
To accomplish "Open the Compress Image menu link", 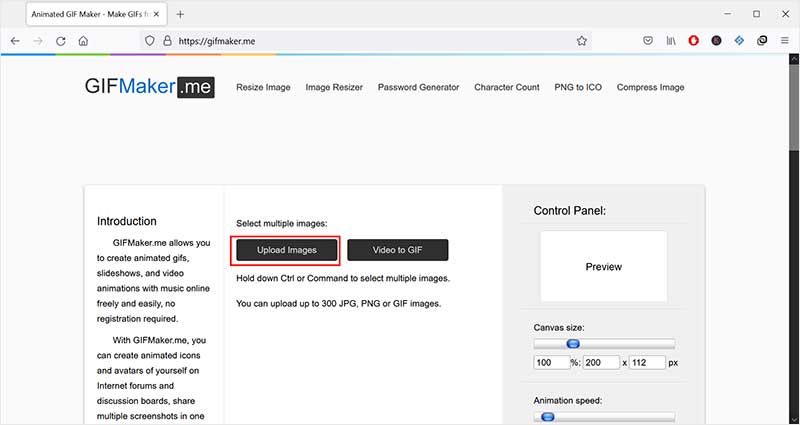I will pyautogui.click(x=651, y=87).
